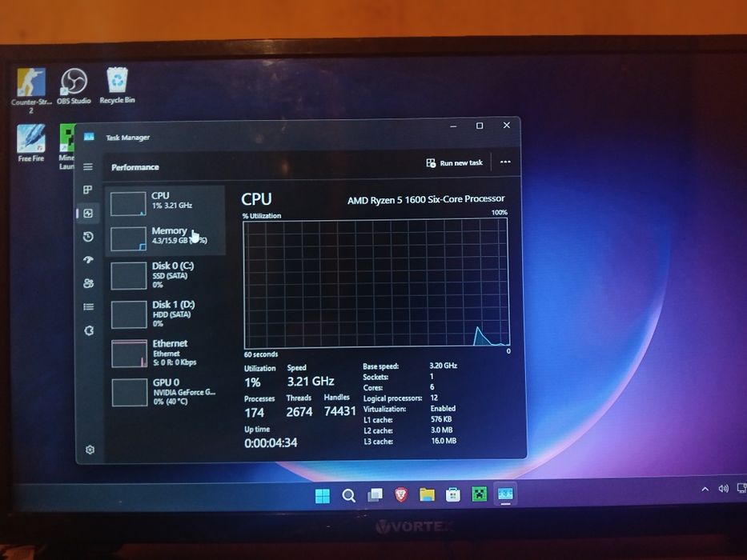Click the 3.21 GHz speed value
Image resolution: width=747 pixels, height=560 pixels.
coord(311,382)
